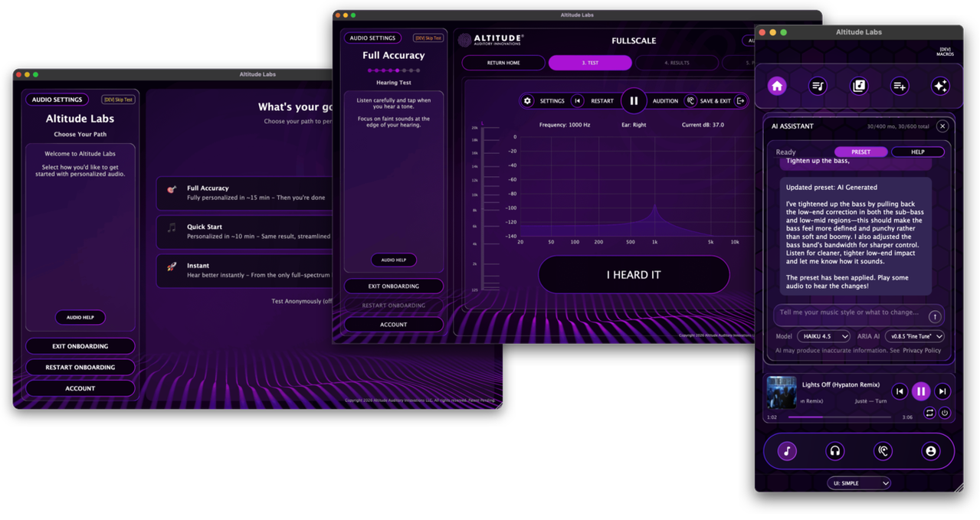Select the headphones icon in the bottom bar

point(835,451)
